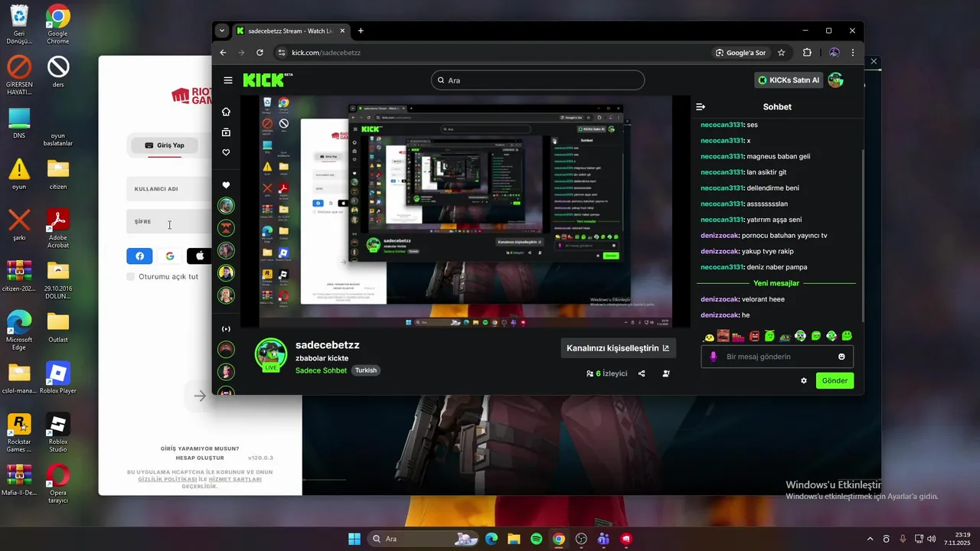Click the taskbar volume icon
980x551 pixels.
(x=932, y=539)
